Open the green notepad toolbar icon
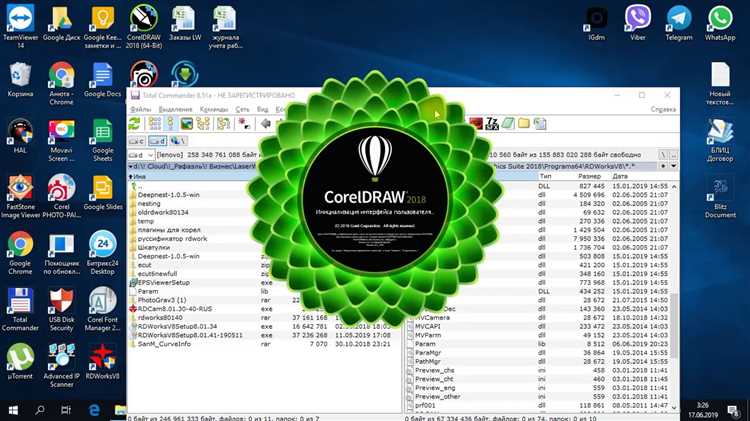The width and height of the screenshot is (750, 421). point(508,123)
